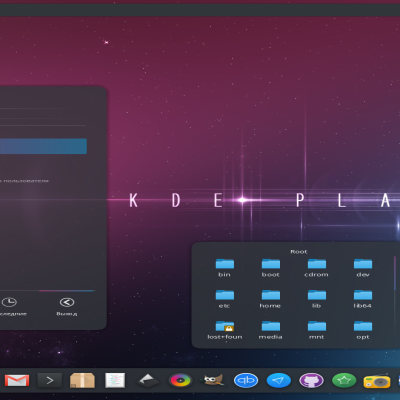
Task: Open the locked lost+found folder
Action: click(225, 330)
